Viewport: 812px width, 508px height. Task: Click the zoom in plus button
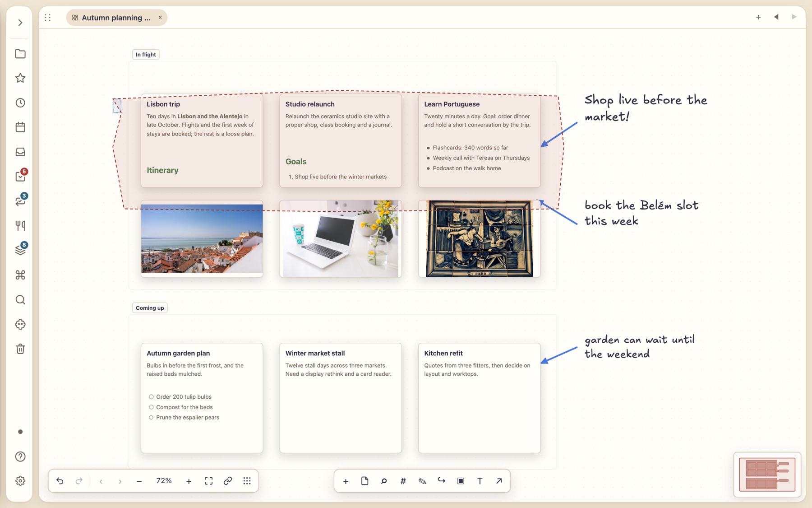[x=189, y=481]
